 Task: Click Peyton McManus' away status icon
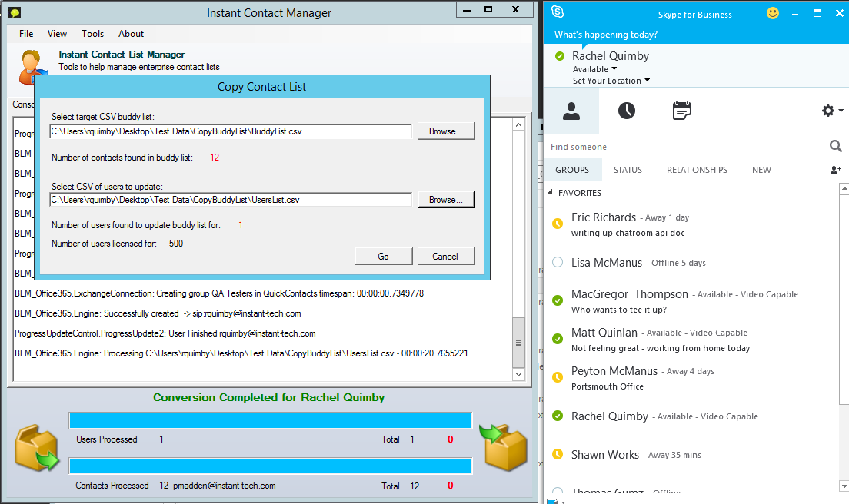click(x=557, y=377)
